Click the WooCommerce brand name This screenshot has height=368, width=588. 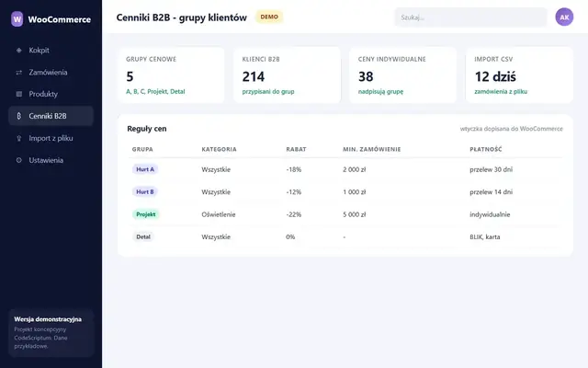59,19
